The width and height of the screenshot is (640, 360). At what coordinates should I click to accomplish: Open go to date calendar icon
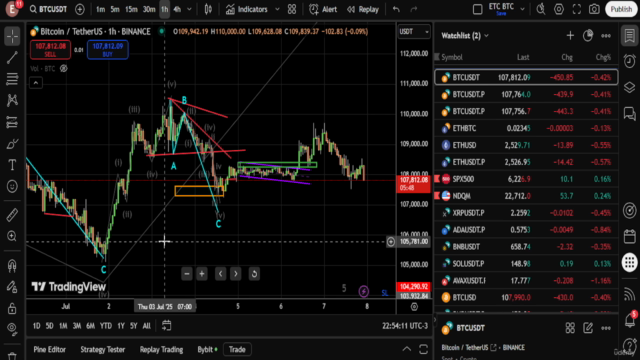(x=167, y=326)
